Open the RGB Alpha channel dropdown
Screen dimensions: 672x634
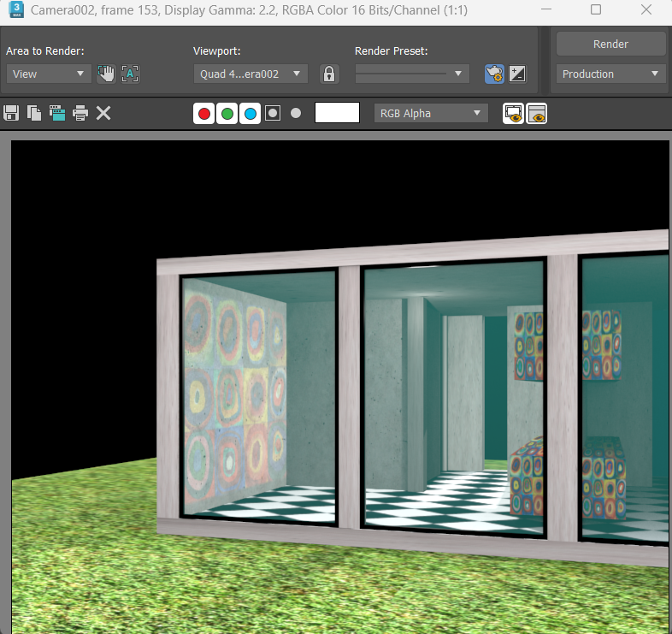pos(431,113)
